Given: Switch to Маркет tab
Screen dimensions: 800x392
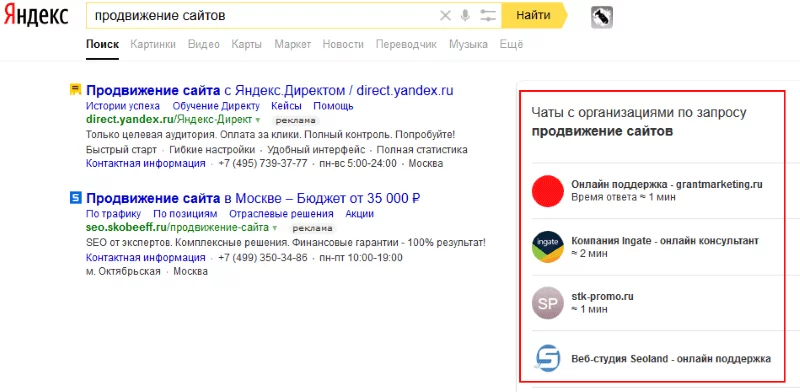Looking at the screenshot, I should point(293,44).
